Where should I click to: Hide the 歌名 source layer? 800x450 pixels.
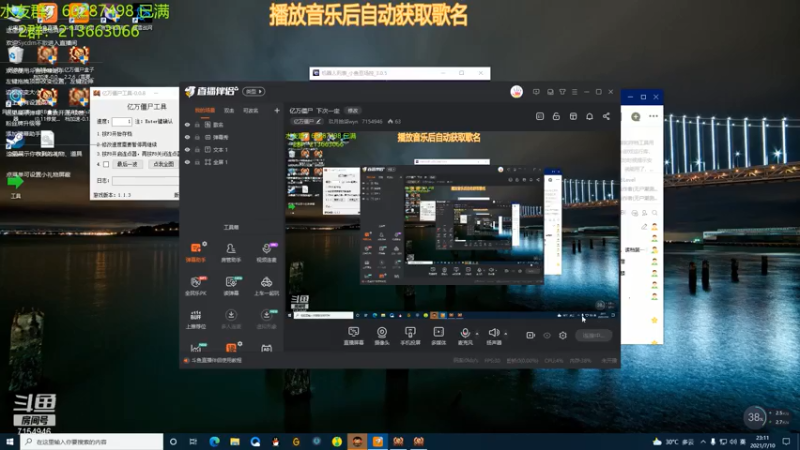(x=187, y=124)
